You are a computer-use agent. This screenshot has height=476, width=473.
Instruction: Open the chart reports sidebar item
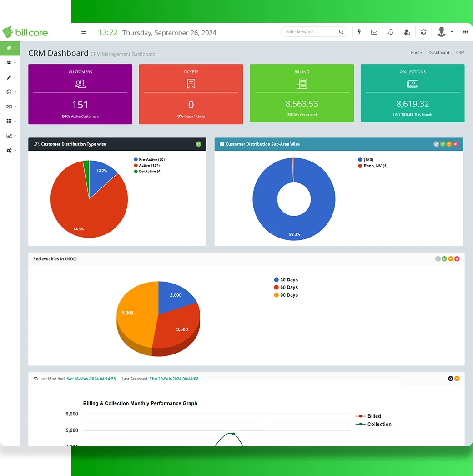coord(9,136)
